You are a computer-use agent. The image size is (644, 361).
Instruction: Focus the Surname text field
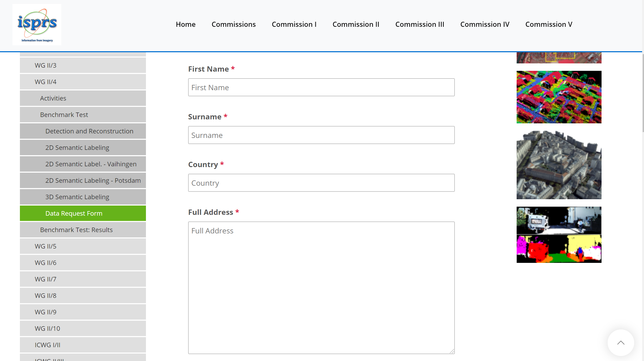point(321,135)
